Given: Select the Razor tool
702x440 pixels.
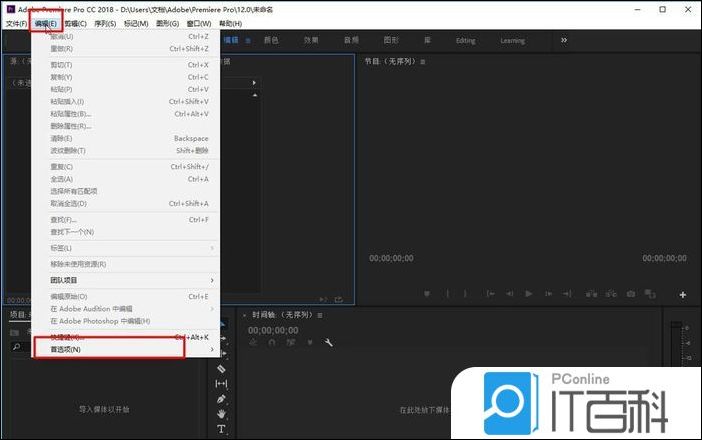Looking at the screenshot, I should tap(221, 368).
